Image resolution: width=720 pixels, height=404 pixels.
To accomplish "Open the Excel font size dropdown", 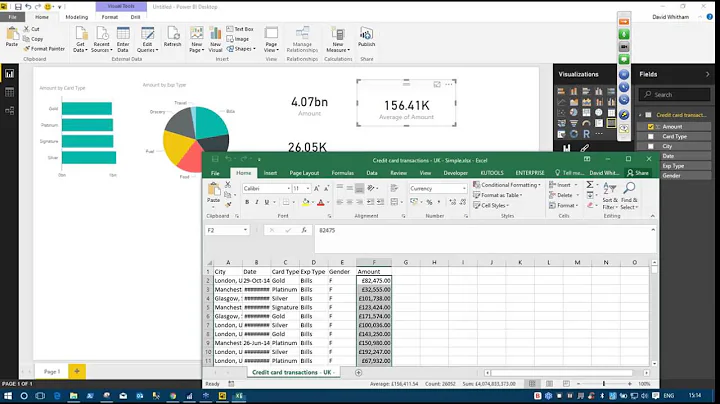I will 308,189.
